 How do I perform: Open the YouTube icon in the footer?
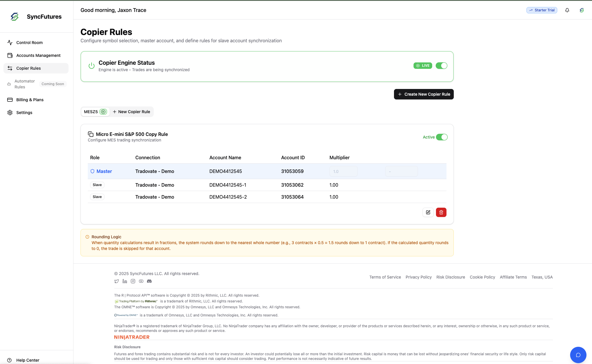[x=141, y=281]
